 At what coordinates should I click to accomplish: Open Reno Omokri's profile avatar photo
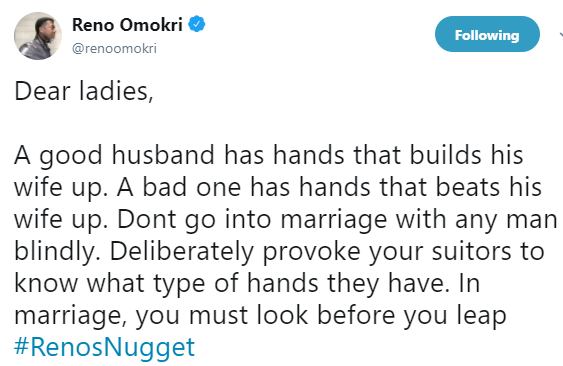click(x=38, y=36)
